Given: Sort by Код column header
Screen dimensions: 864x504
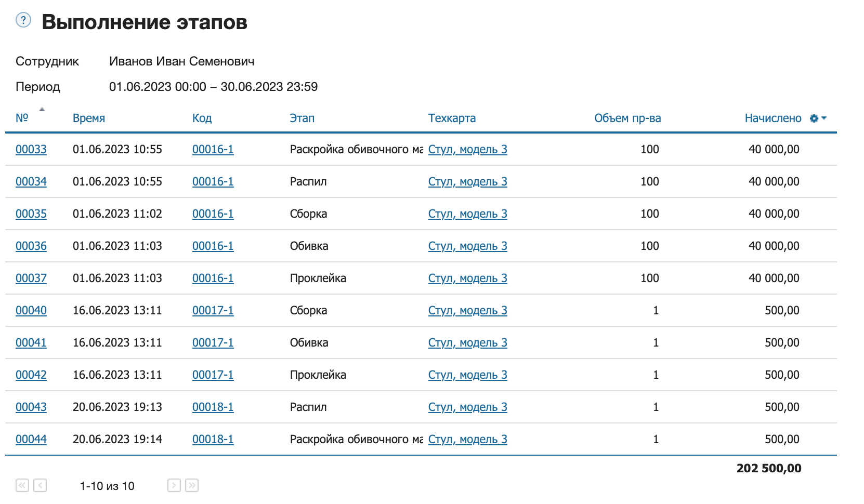Looking at the screenshot, I should 202,118.
